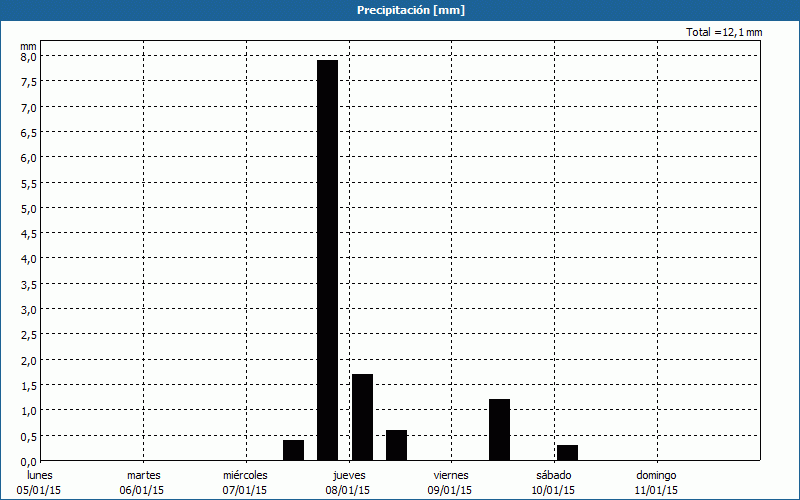Click the 'jueves' day label
800x500 pixels.
pyautogui.click(x=348, y=475)
